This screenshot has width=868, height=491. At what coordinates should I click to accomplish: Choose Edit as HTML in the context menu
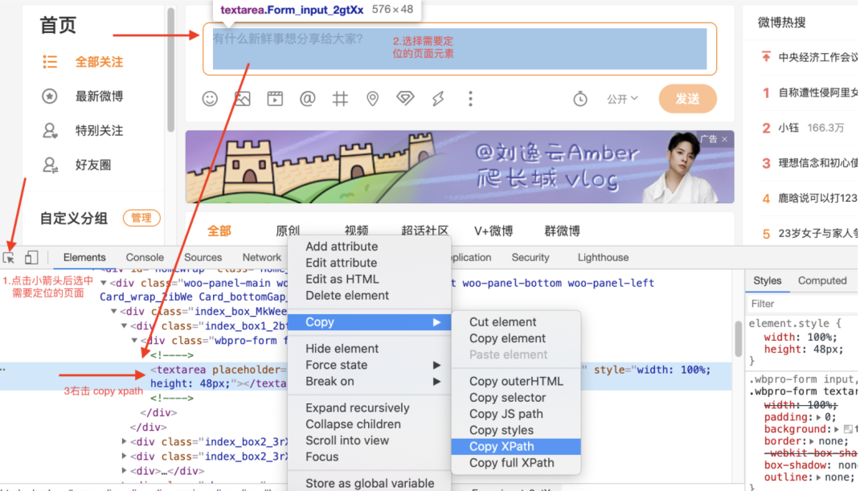pos(369,279)
